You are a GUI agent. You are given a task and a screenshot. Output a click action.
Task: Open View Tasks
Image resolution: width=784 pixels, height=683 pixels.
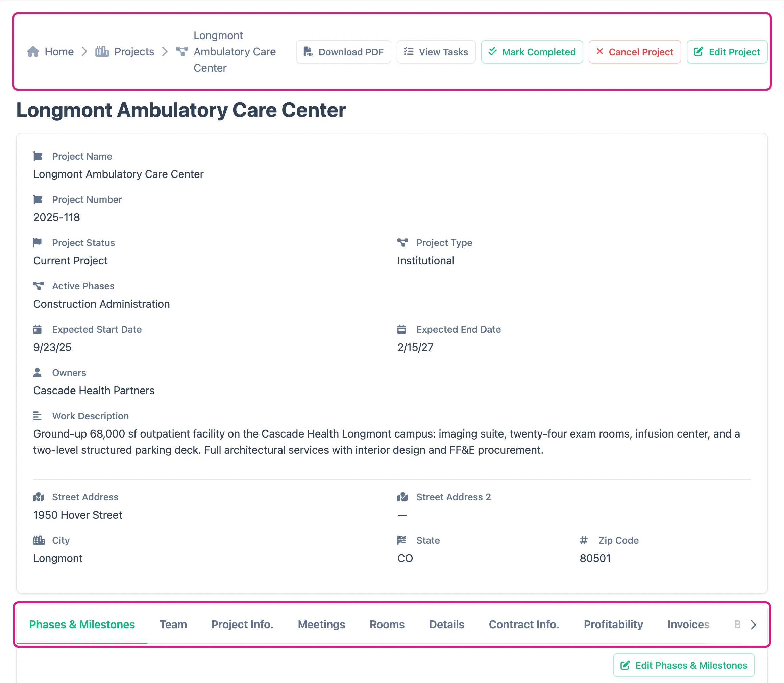pos(436,52)
